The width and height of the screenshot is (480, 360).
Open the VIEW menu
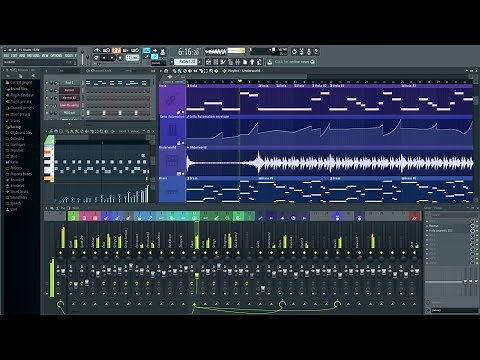[45, 56]
